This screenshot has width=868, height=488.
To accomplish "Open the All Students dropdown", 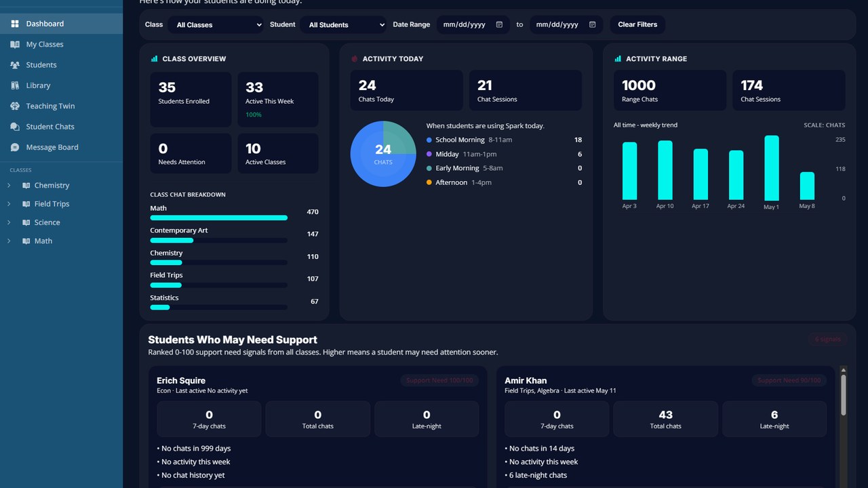I will coord(343,25).
